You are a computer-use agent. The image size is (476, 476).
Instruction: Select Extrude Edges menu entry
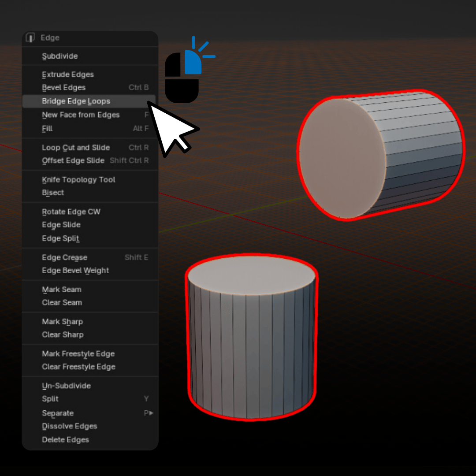(x=90, y=74)
